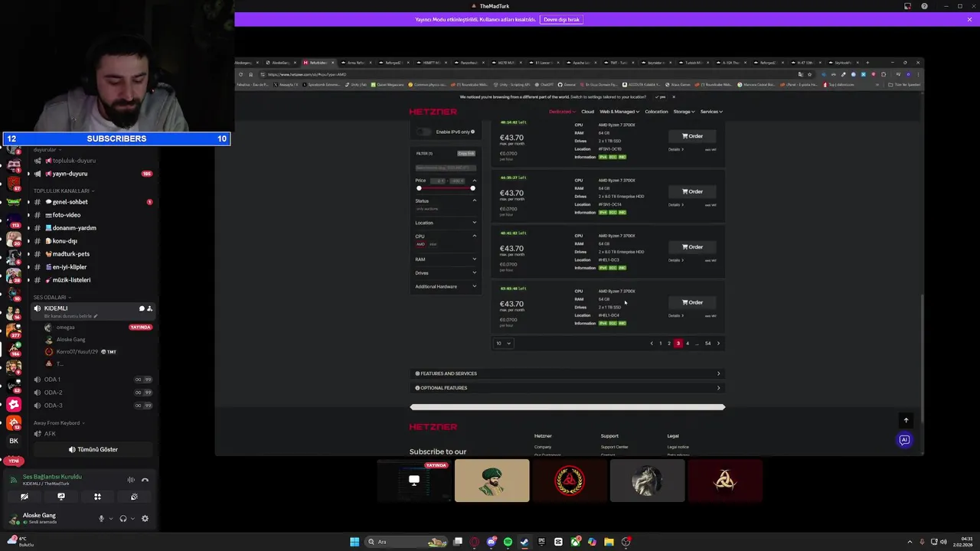The image size is (980, 551).
Task: Open Spotify from taskbar
Action: point(508,542)
